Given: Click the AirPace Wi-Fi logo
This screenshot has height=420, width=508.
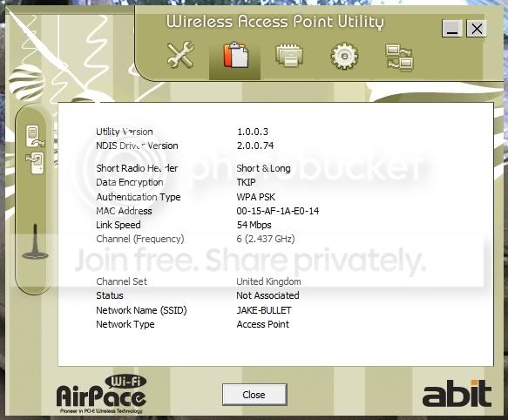Looking at the screenshot, I should (101, 394).
